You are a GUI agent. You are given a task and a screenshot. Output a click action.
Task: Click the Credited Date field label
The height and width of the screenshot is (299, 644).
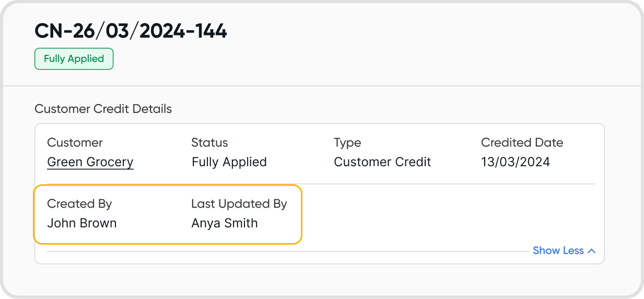pyautogui.click(x=522, y=143)
